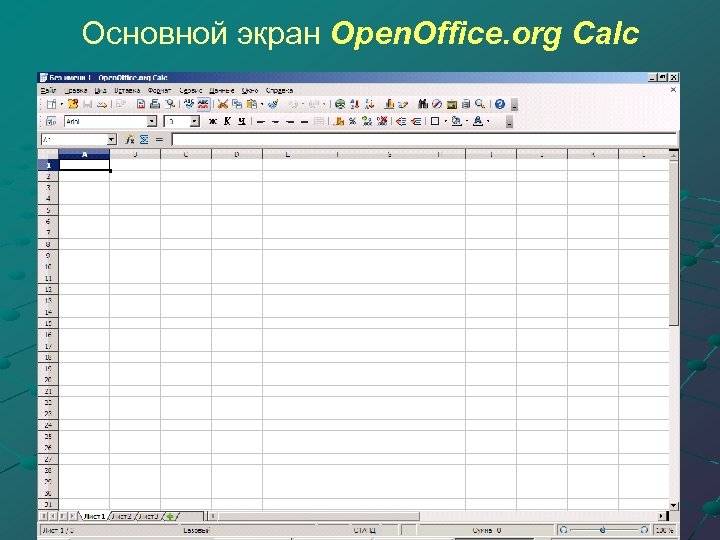The width and height of the screenshot is (720, 540).
Task: Open the Сервис menu
Action: coord(191,90)
